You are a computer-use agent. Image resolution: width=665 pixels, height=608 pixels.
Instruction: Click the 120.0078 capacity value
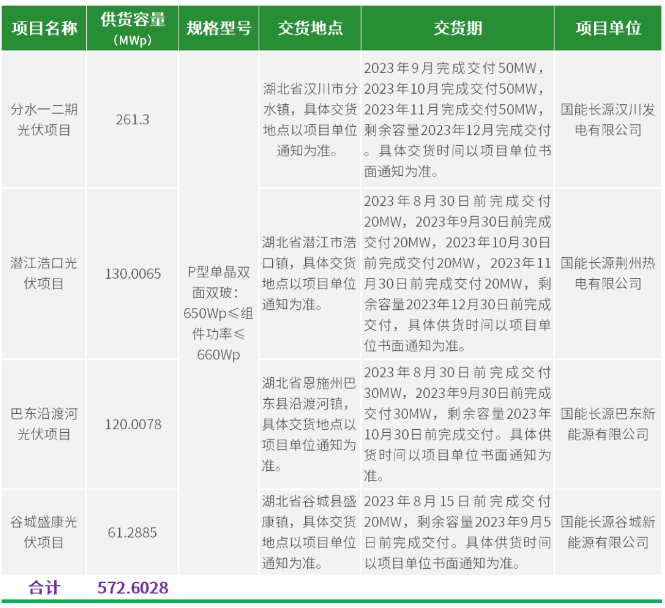click(132, 423)
